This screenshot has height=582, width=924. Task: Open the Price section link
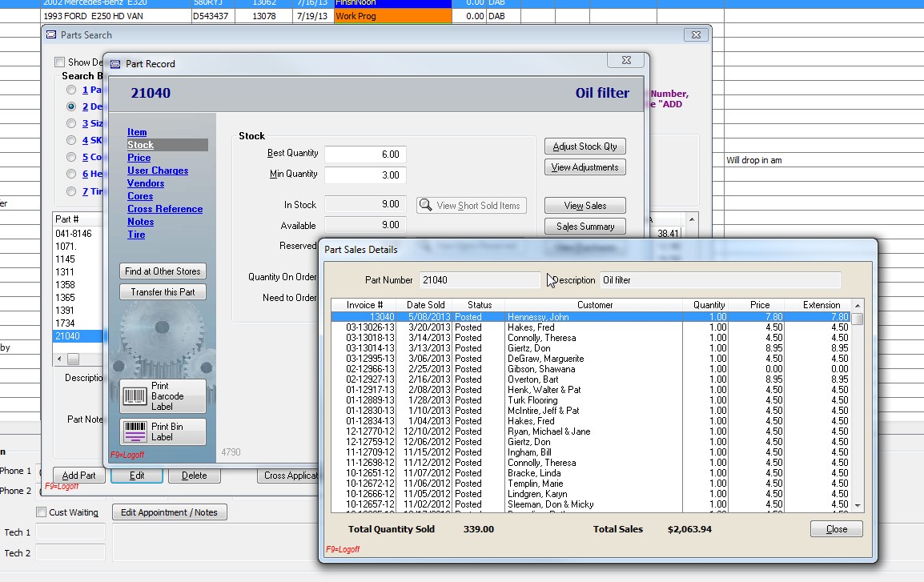[139, 158]
